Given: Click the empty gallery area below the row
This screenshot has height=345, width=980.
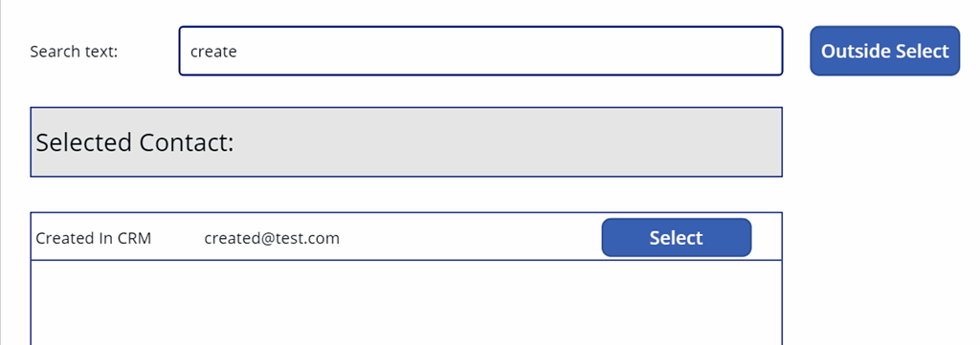Looking at the screenshot, I should [x=406, y=303].
